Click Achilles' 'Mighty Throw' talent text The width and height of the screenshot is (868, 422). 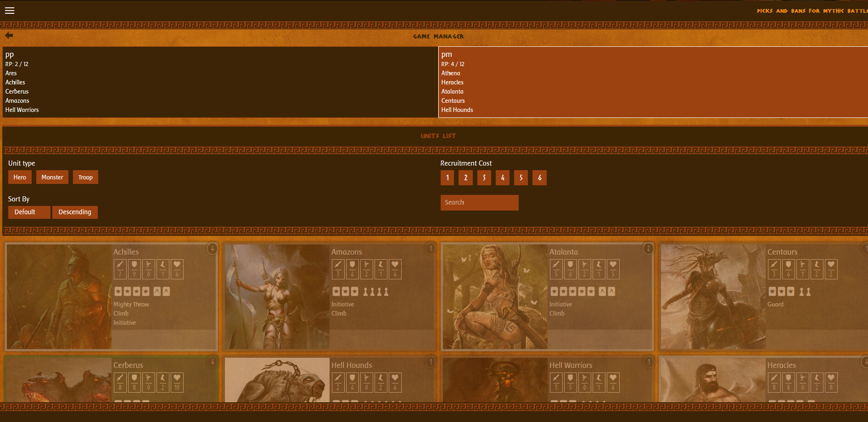point(131,304)
